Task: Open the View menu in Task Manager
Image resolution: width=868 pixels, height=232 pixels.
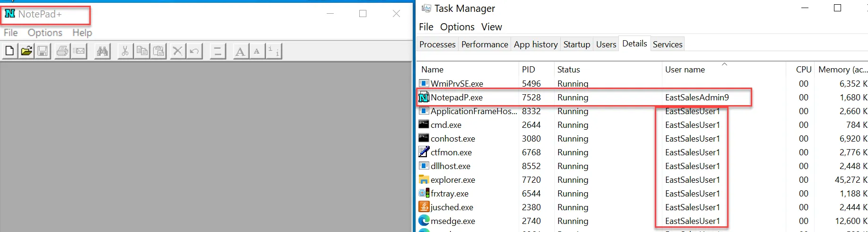Action: coord(492,27)
